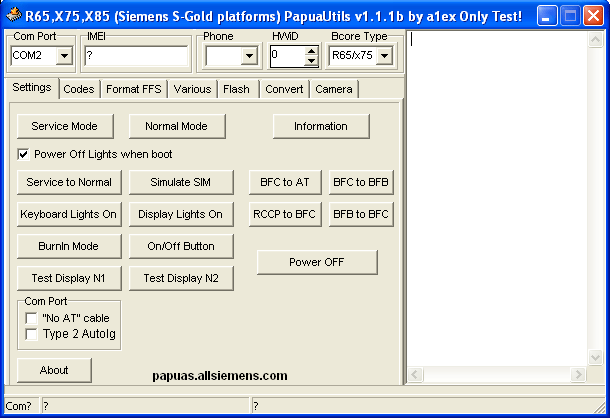The width and height of the screenshot is (610, 418).
Task: Close the PapuaUtils window
Action: point(594,16)
